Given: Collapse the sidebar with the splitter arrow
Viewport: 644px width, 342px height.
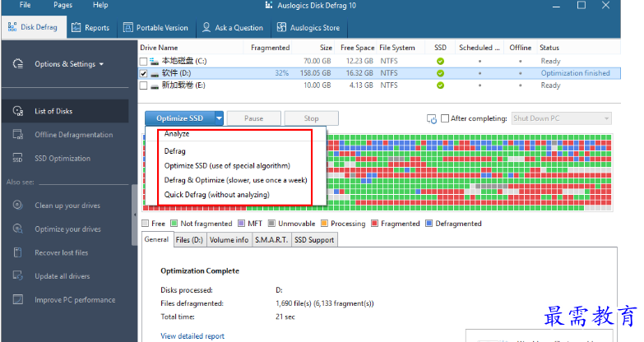Looking at the screenshot, I should 135,215.
